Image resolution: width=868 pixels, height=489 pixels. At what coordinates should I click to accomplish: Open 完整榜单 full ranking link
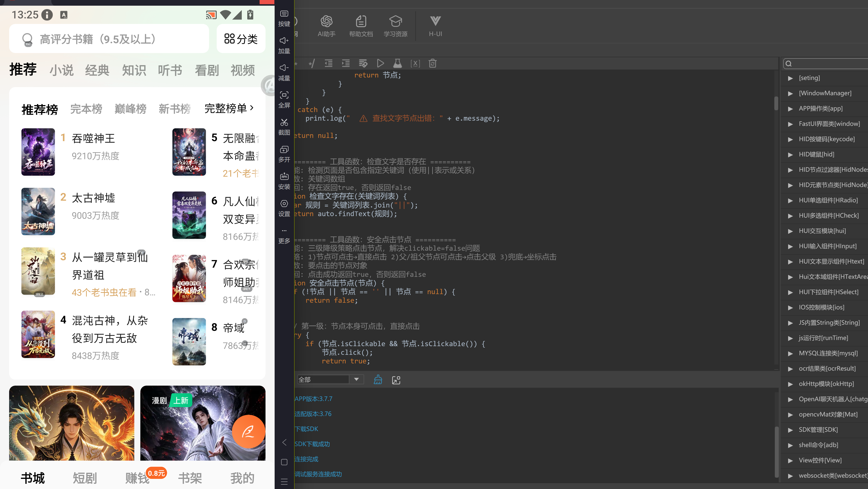point(229,108)
